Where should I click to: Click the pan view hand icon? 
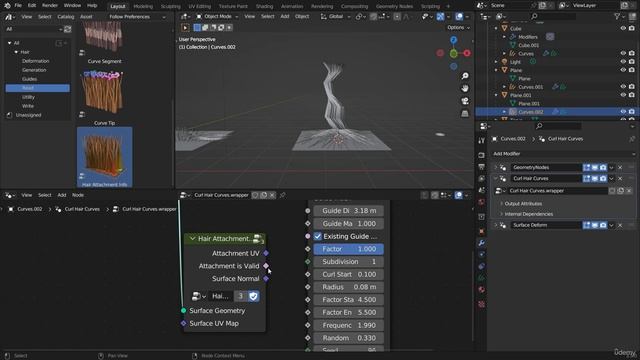coord(465,89)
